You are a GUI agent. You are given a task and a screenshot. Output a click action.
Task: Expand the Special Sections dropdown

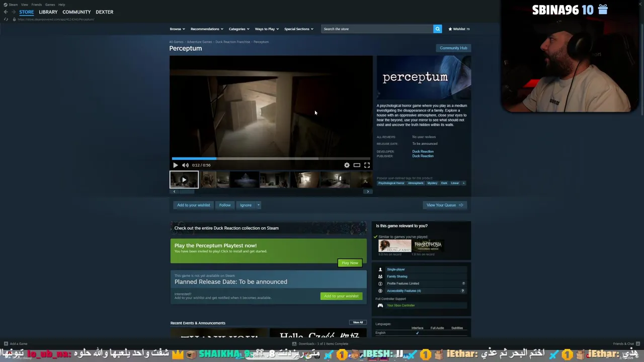tap(299, 29)
